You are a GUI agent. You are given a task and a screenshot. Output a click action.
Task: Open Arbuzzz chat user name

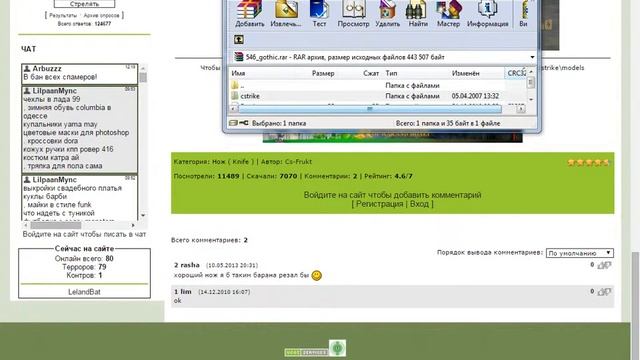click(47, 69)
